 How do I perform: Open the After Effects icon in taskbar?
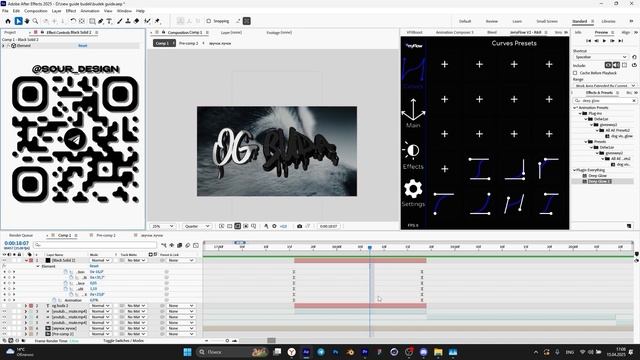point(306,352)
